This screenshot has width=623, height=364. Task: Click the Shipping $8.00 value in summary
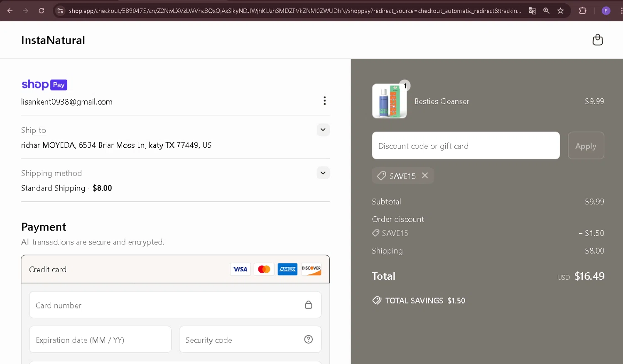pyautogui.click(x=594, y=251)
